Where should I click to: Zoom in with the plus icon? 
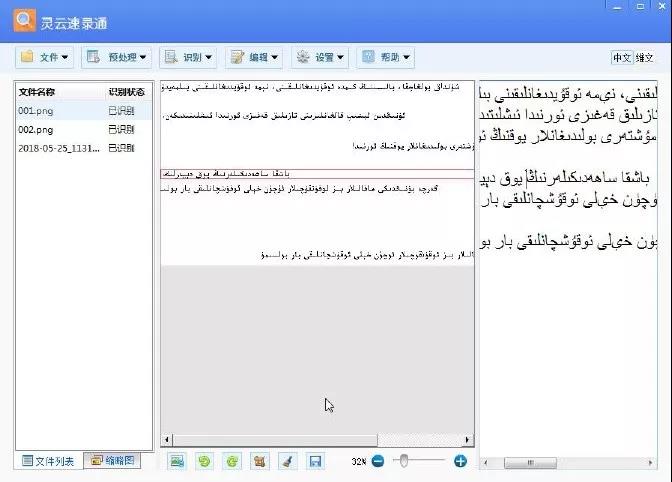pyautogui.click(x=460, y=461)
